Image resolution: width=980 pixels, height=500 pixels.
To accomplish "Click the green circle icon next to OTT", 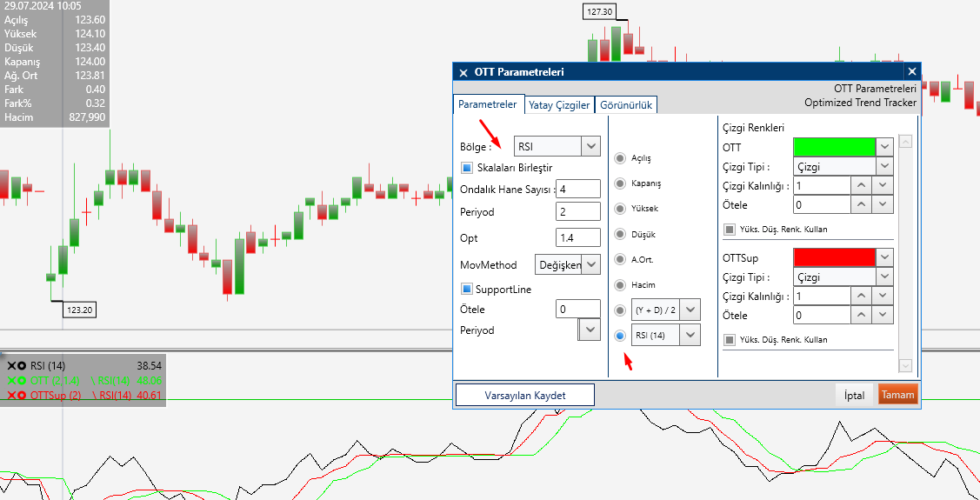I will [22, 381].
